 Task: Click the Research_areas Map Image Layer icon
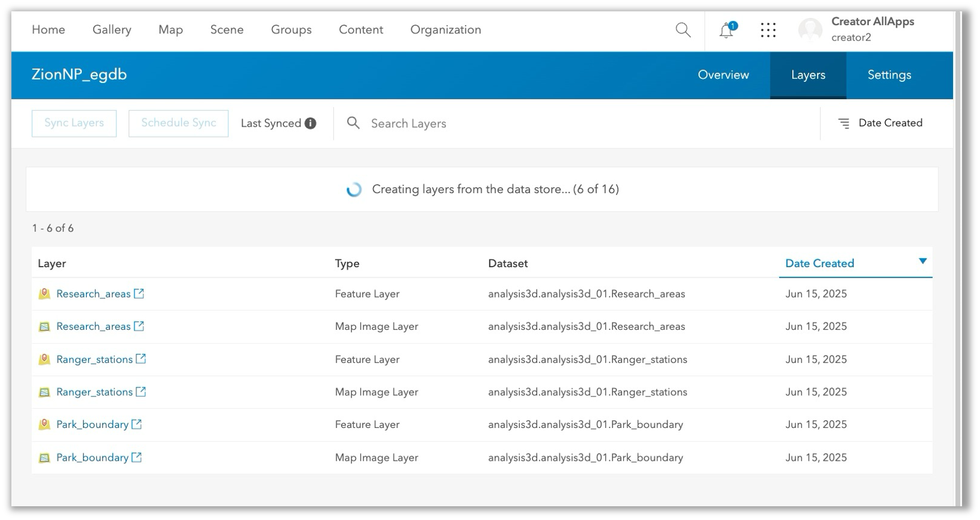(x=44, y=326)
